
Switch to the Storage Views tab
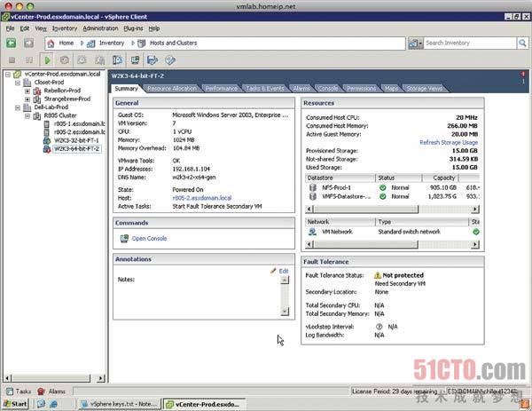(425, 88)
